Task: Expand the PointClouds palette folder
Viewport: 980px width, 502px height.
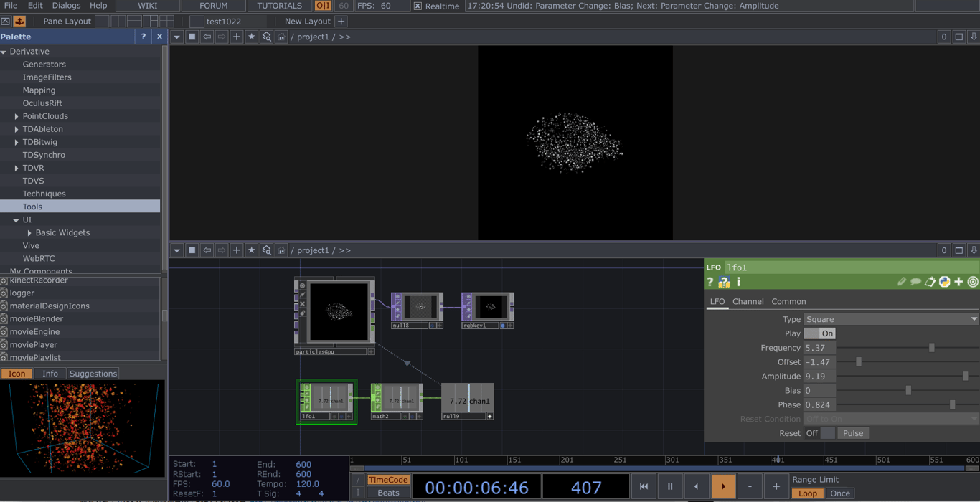Action: click(17, 116)
